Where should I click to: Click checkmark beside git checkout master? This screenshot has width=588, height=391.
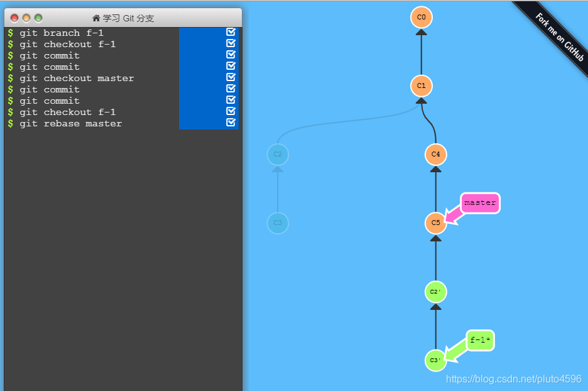click(x=231, y=77)
